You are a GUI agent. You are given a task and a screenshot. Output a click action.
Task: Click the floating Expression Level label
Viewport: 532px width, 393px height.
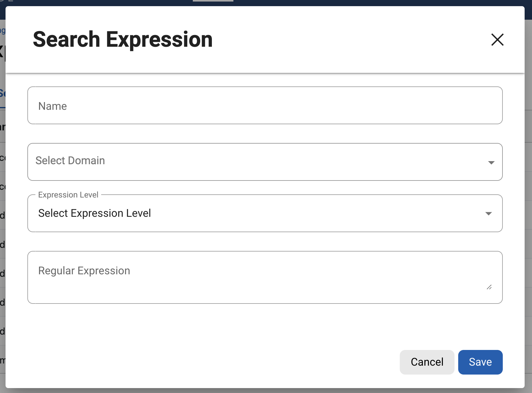[x=68, y=195]
